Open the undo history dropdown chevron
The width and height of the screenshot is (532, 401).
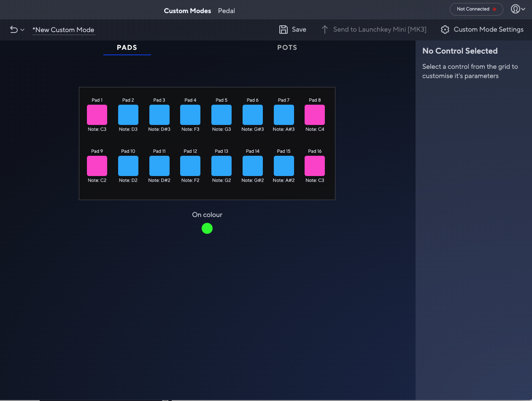(22, 30)
